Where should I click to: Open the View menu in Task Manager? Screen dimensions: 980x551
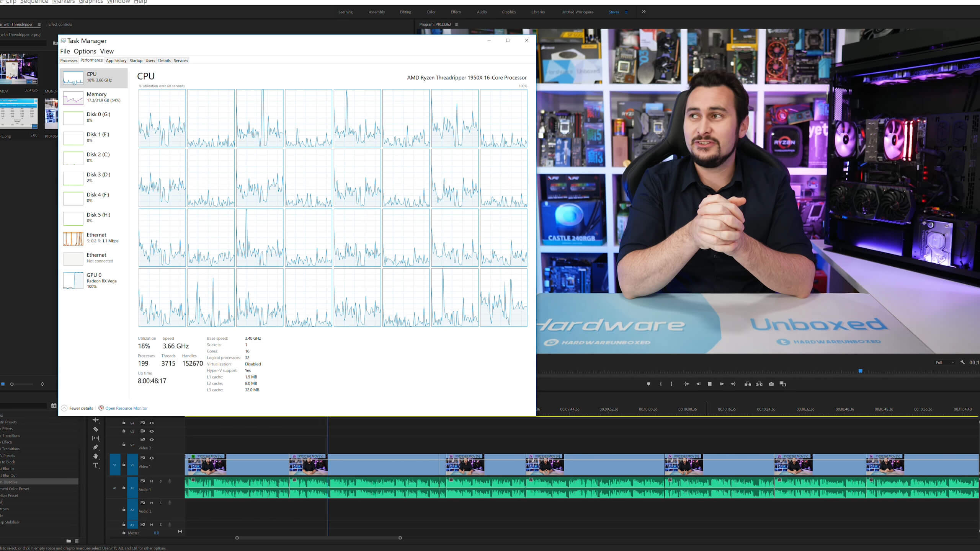coord(107,51)
